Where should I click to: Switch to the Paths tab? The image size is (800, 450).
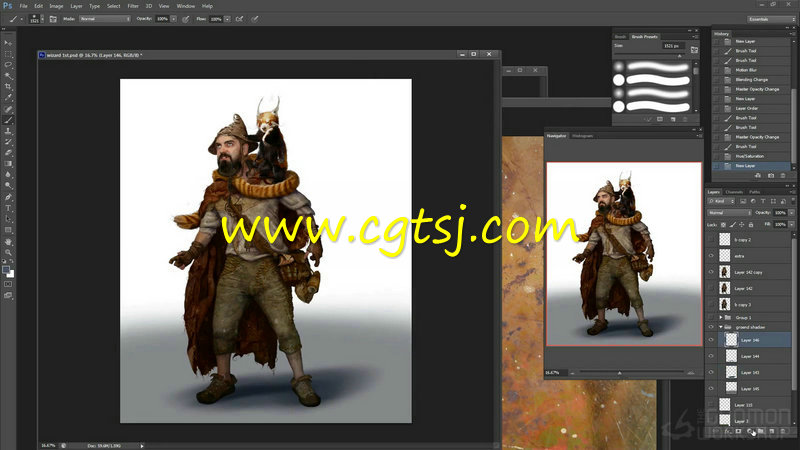point(755,192)
